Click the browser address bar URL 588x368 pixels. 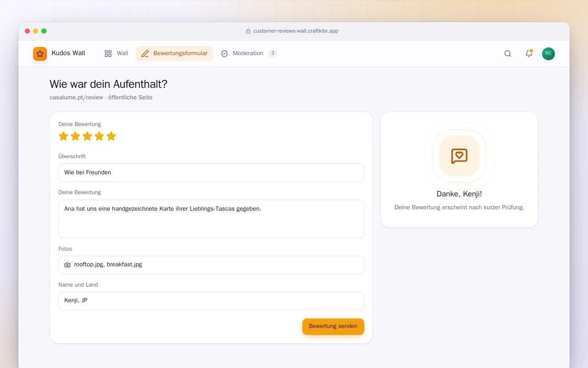296,31
